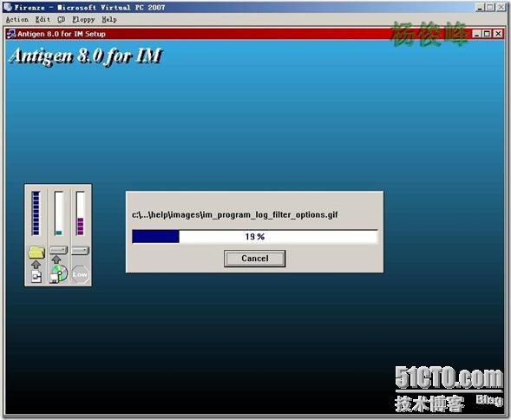The height and width of the screenshot is (420, 511).
Task: Click the 19% install progress bar
Action: pos(254,236)
